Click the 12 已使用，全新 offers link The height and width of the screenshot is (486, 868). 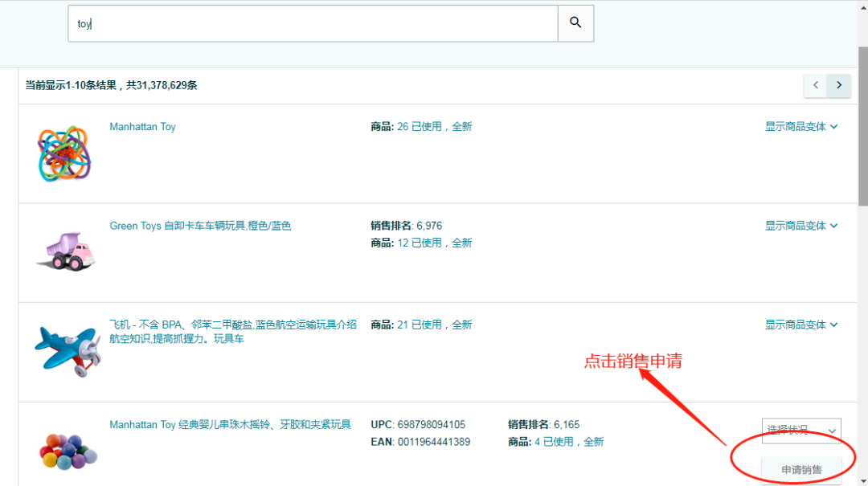pyautogui.click(x=434, y=242)
